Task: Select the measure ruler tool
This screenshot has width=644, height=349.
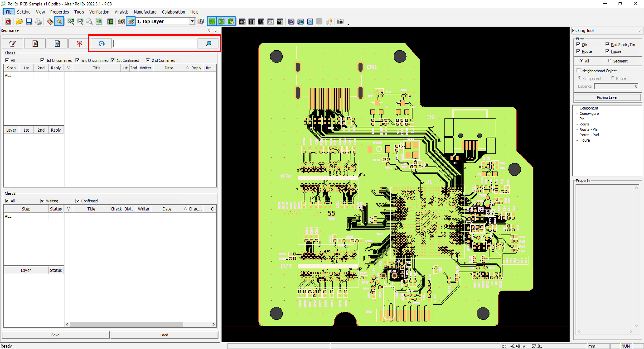Action: tap(50, 21)
